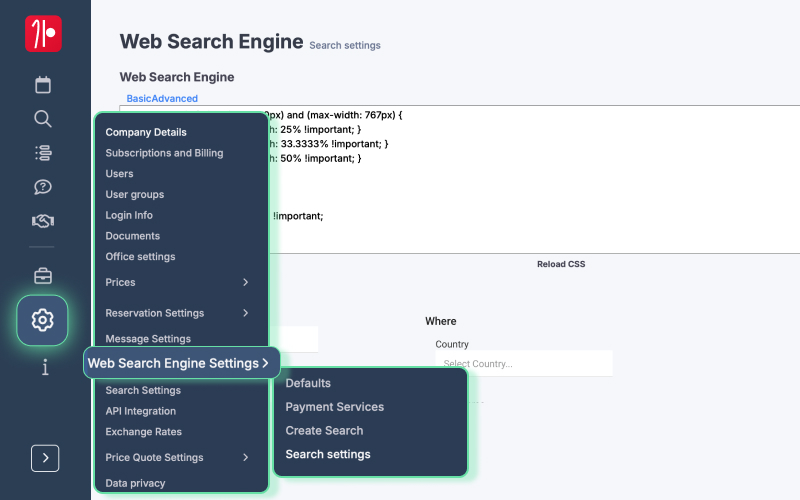800x500 pixels.
Task: Click the briefcase sidebar icon
Action: point(43,275)
